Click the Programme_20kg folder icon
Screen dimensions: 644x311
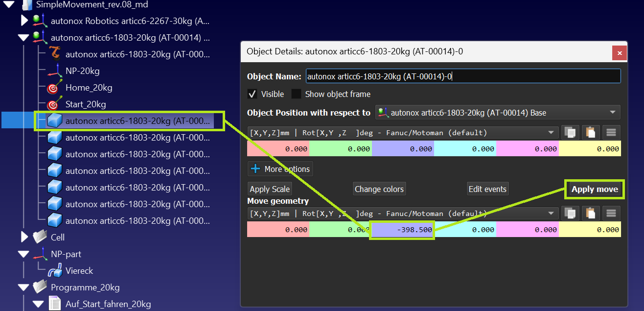pyautogui.click(x=40, y=287)
